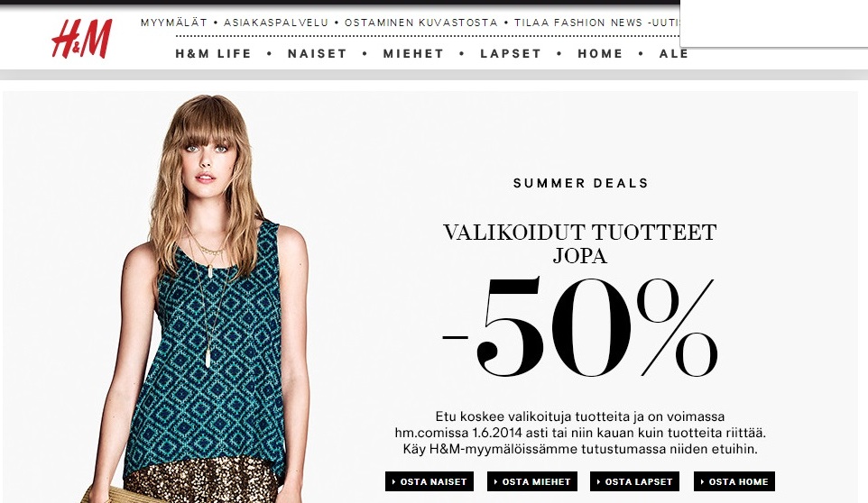Click the OSTA NAISET button

click(x=429, y=481)
